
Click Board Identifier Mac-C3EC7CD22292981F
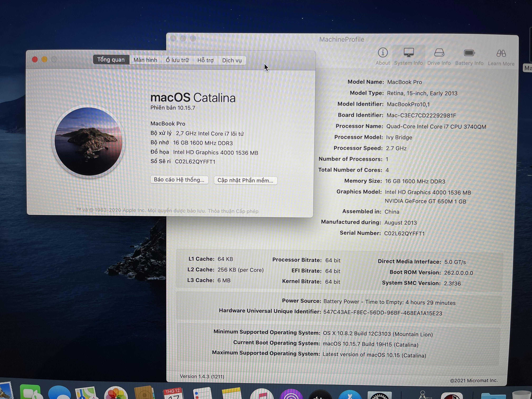tap(421, 115)
